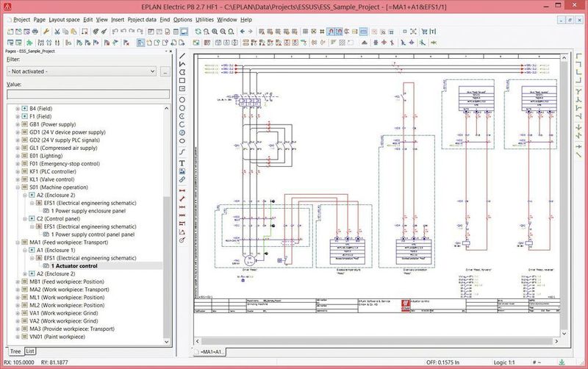The image size is (588, 369).
Task: Select the Text tool
Action: [x=182, y=163]
